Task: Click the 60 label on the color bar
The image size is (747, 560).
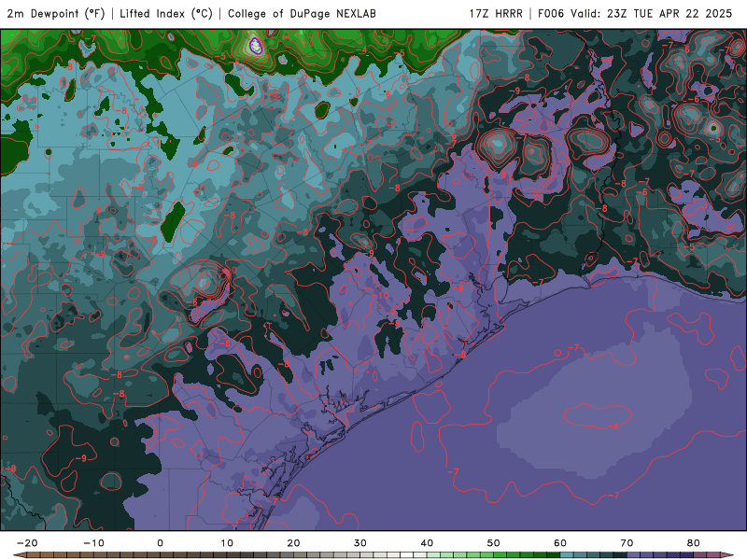Action: 560,543
